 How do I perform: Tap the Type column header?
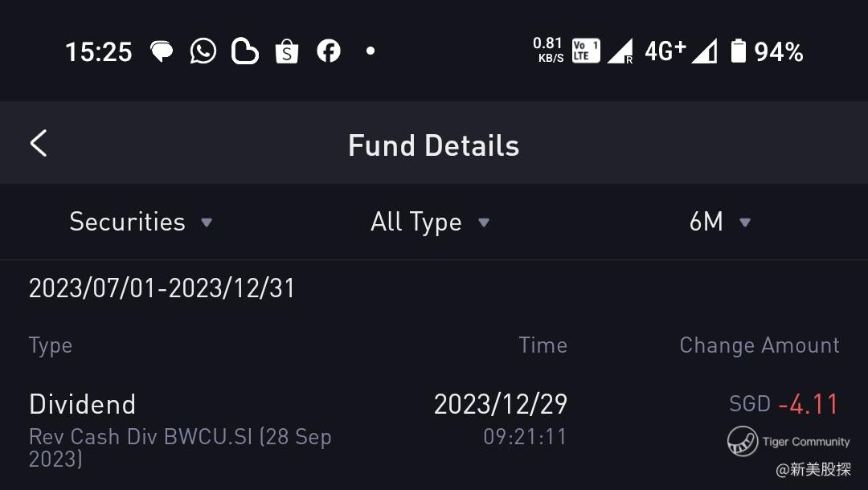[x=51, y=345]
